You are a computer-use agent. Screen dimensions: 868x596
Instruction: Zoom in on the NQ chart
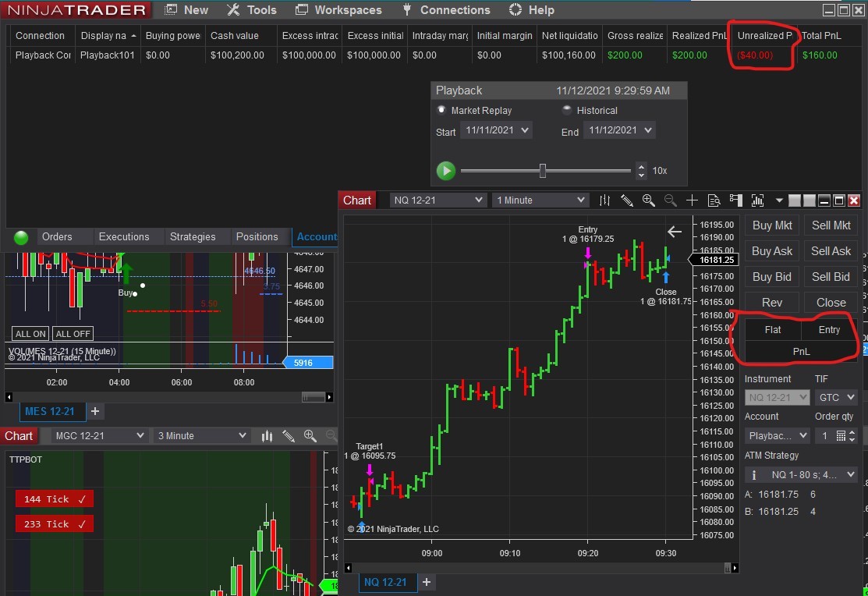(x=648, y=200)
